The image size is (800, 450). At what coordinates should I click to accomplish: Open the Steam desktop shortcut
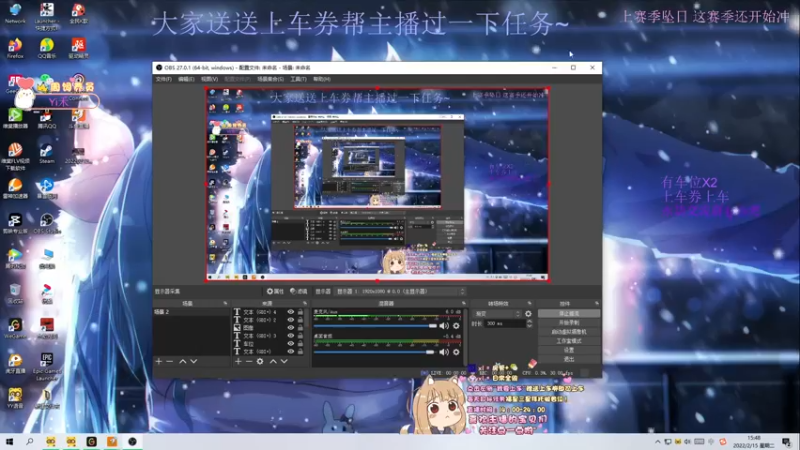click(x=46, y=153)
